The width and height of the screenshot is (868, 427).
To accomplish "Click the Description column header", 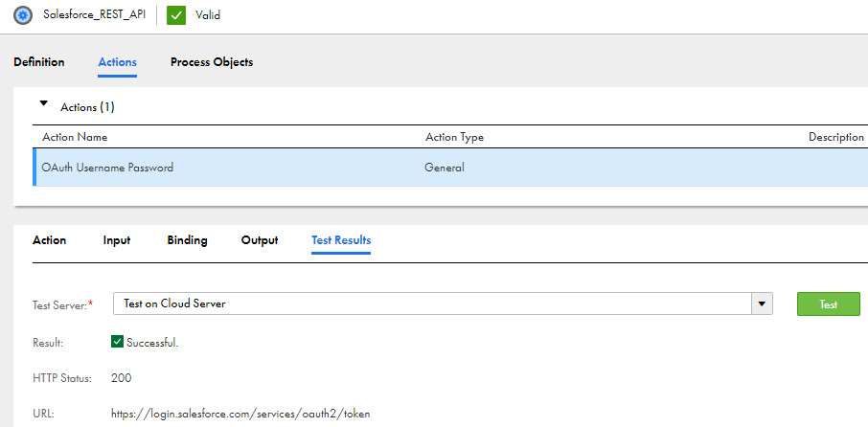I will (836, 137).
